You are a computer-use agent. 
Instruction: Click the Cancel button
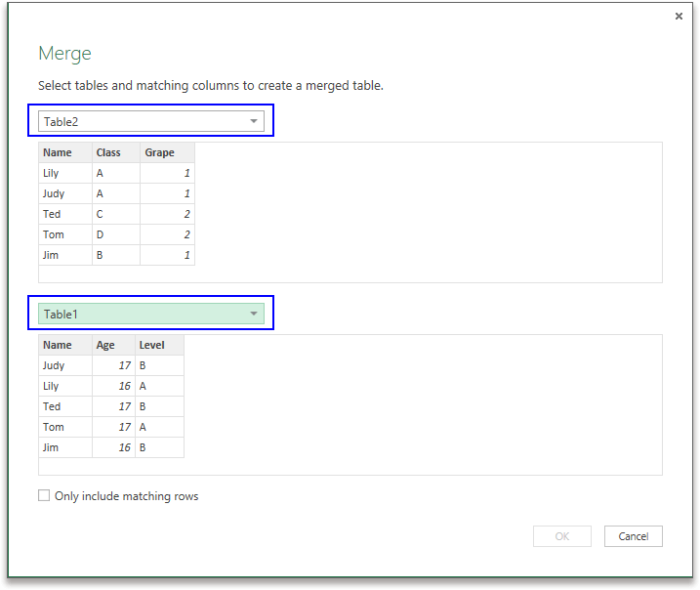tap(633, 536)
